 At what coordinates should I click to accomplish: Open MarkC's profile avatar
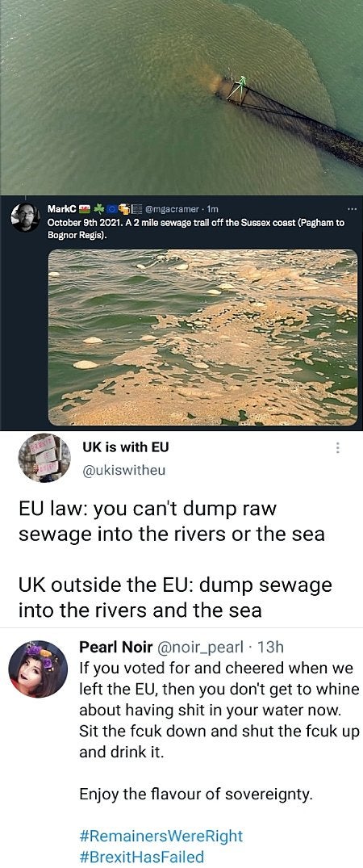25,217
